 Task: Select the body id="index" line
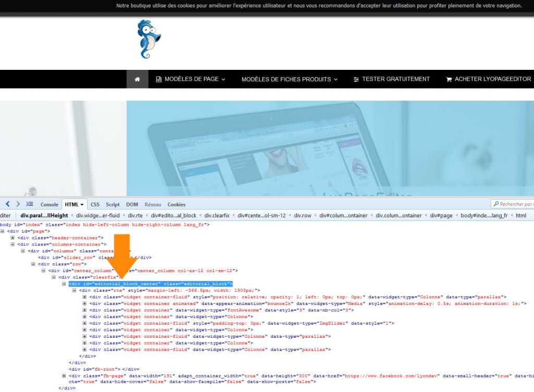pos(105,225)
